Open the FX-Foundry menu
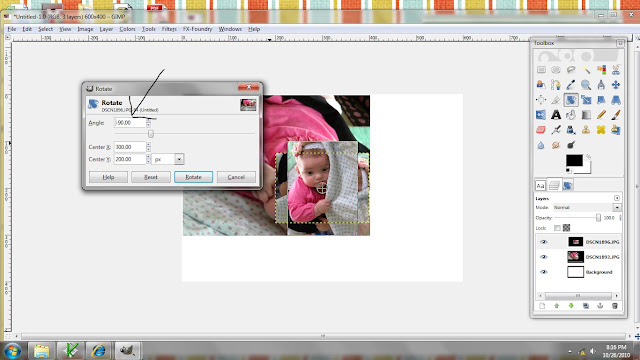 (x=198, y=29)
